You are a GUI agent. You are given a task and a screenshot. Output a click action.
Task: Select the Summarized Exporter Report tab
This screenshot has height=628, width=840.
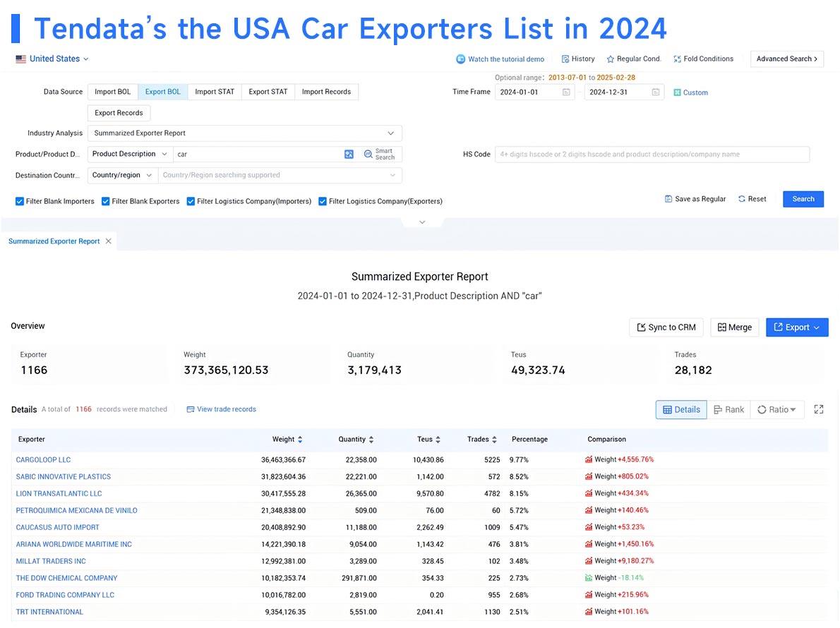54,241
